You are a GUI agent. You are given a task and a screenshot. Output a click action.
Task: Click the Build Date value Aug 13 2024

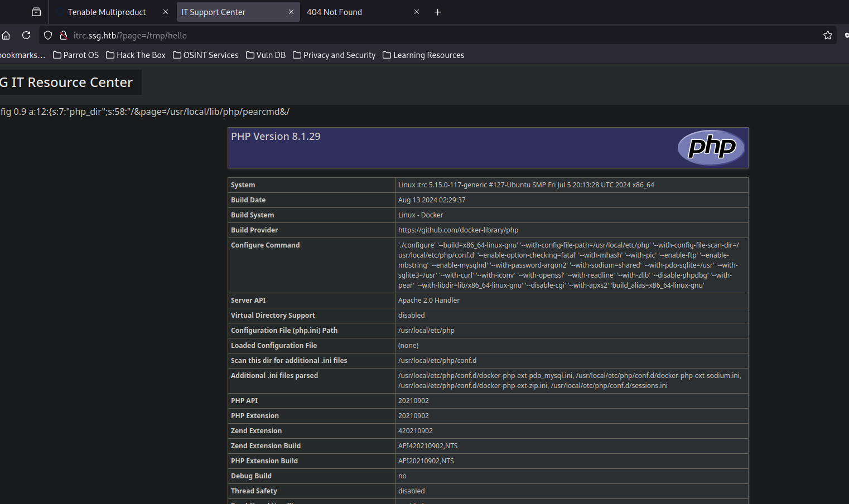coord(432,200)
